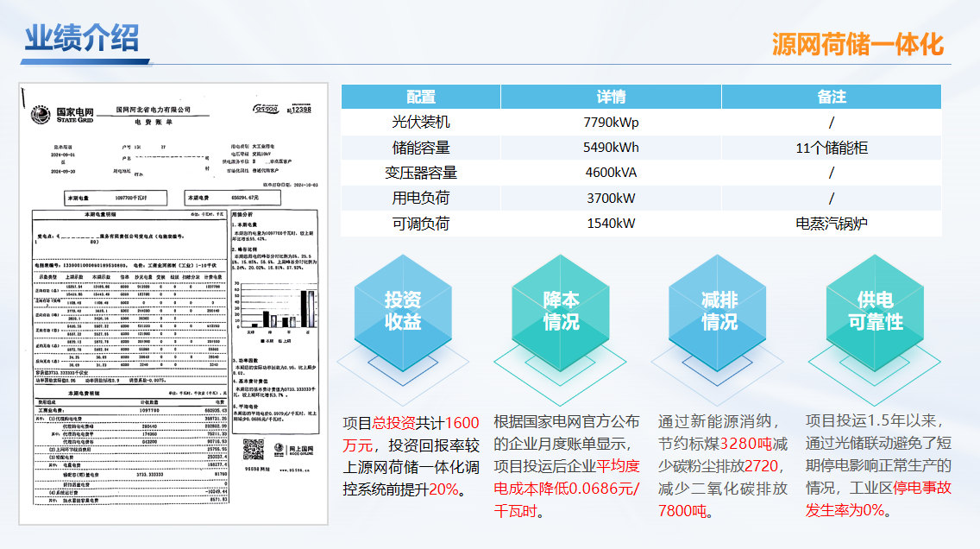Click the 减排情况 hexagon icon
This screenshot has height=549, width=980.
point(719,311)
